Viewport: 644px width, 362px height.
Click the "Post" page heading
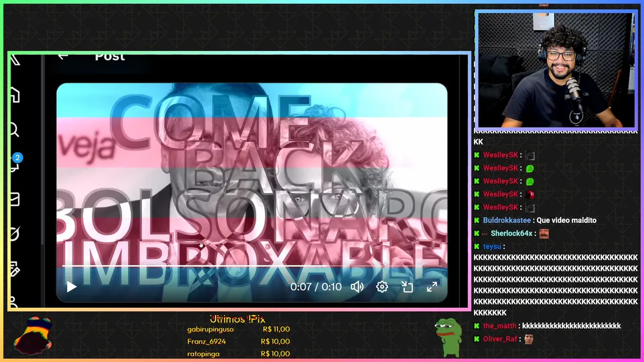(110, 56)
